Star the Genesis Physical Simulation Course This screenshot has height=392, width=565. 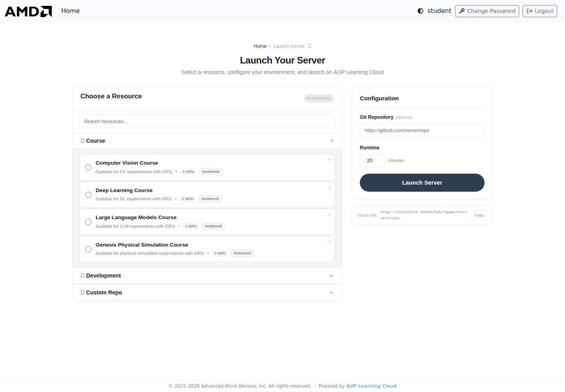(330, 242)
